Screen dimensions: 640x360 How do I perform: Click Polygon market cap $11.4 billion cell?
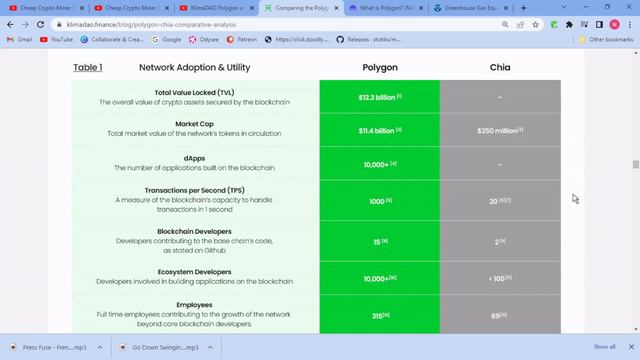pyautogui.click(x=380, y=130)
